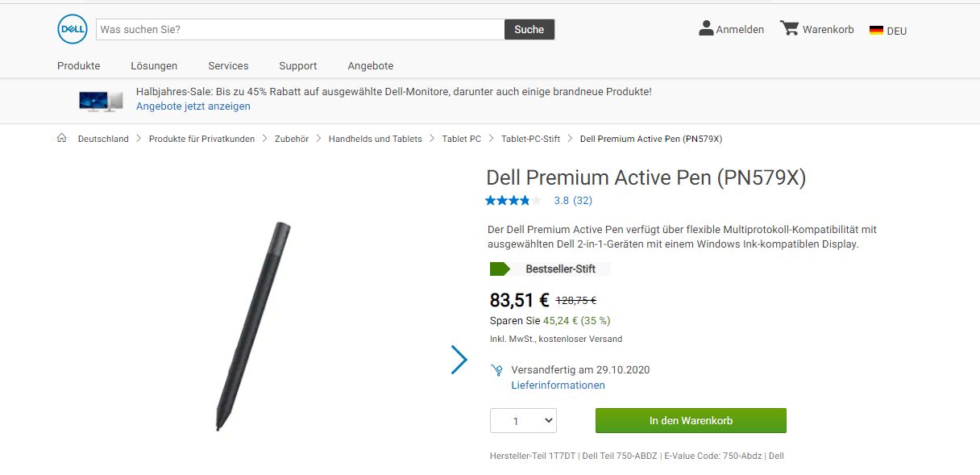This screenshot has height=475, width=980.
Task: Add the pen to cart with In den Warenkorb
Action: pyautogui.click(x=690, y=420)
